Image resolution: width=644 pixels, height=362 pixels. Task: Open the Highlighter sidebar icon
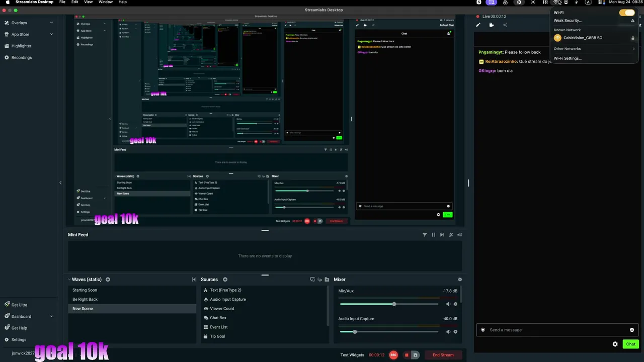click(7, 46)
